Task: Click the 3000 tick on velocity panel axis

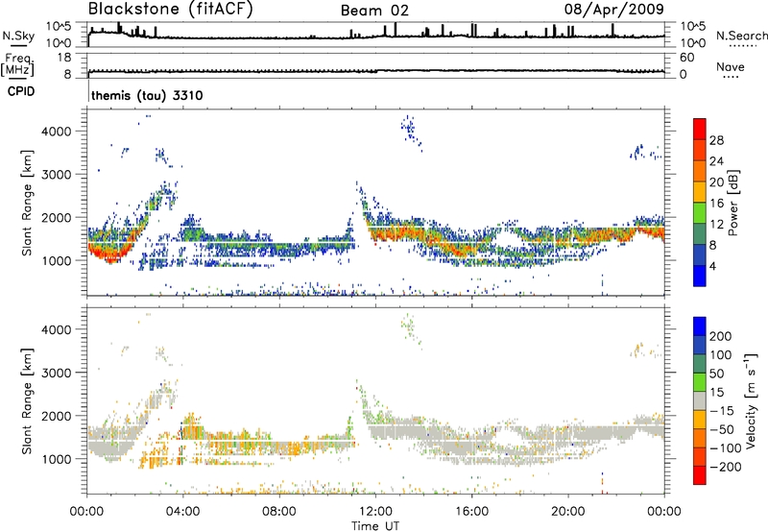Action: click(x=56, y=373)
